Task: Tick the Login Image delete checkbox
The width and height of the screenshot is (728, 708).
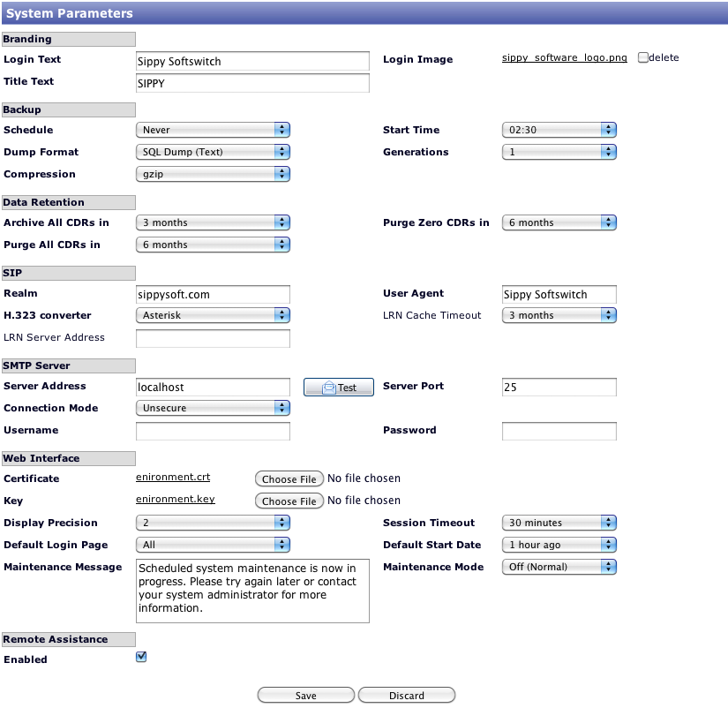Action: 643,57
